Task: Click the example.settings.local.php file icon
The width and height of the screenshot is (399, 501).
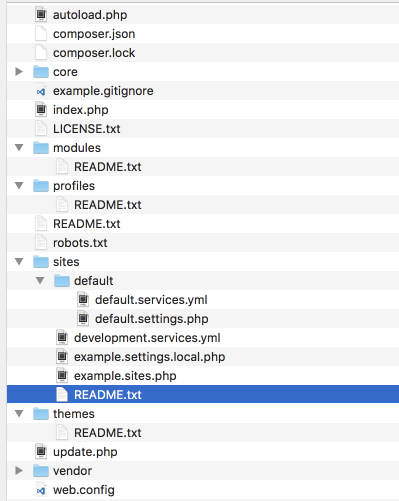Action: click(x=62, y=357)
